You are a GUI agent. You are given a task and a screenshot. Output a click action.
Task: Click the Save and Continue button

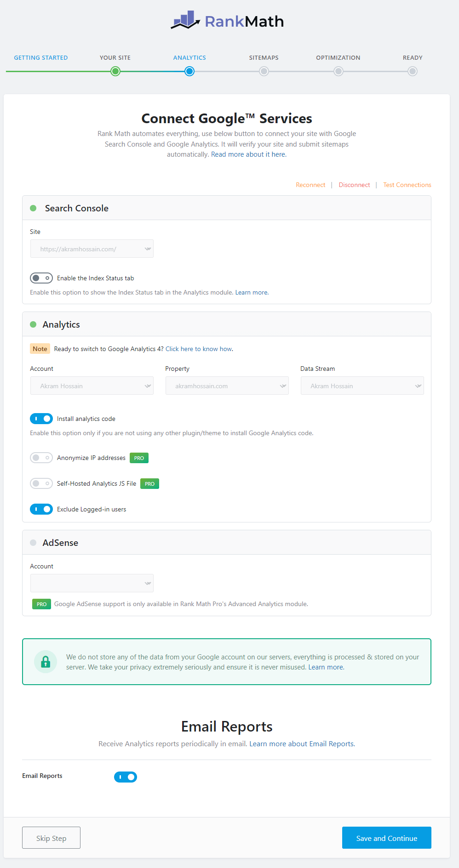[387, 838]
